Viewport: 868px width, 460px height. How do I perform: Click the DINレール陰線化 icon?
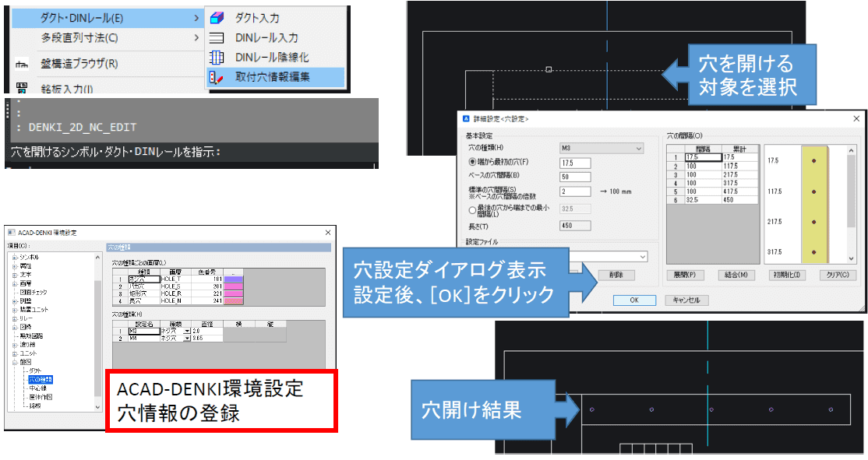(x=217, y=58)
